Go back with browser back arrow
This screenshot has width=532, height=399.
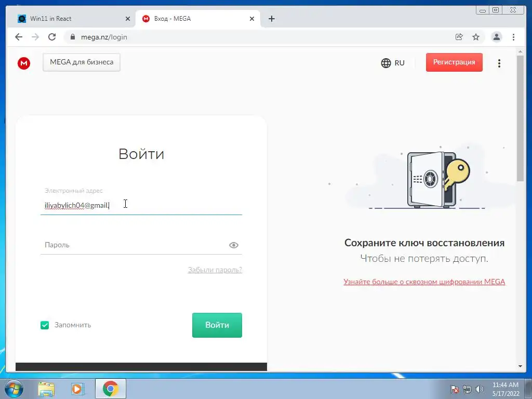pos(19,37)
